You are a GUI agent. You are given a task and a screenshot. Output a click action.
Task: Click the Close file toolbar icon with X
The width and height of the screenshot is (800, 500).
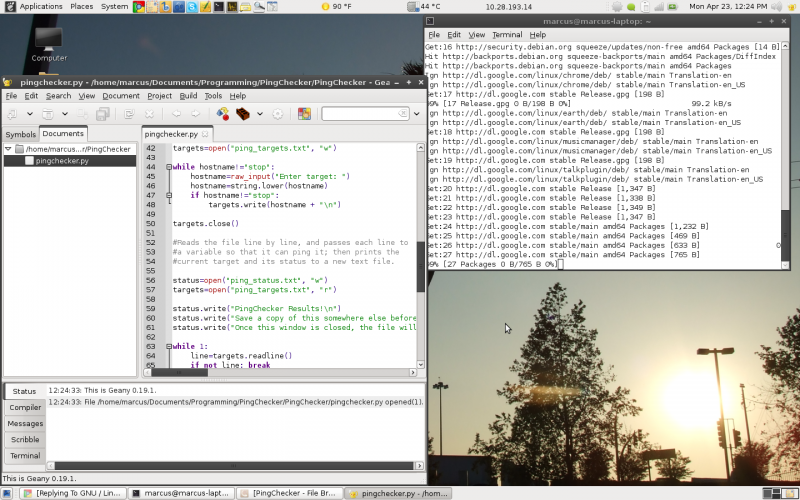pyautogui.click(x=149, y=114)
